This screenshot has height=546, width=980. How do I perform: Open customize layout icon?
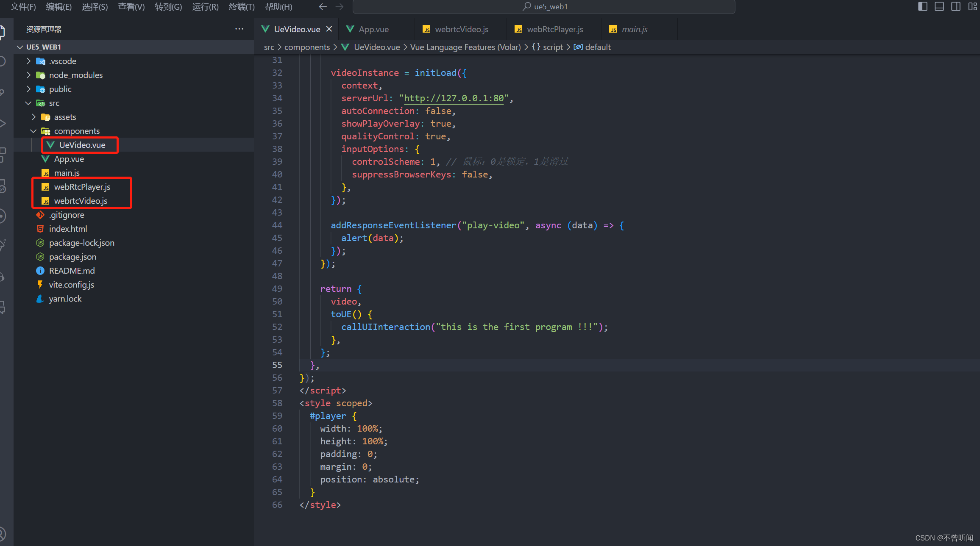[x=972, y=6]
